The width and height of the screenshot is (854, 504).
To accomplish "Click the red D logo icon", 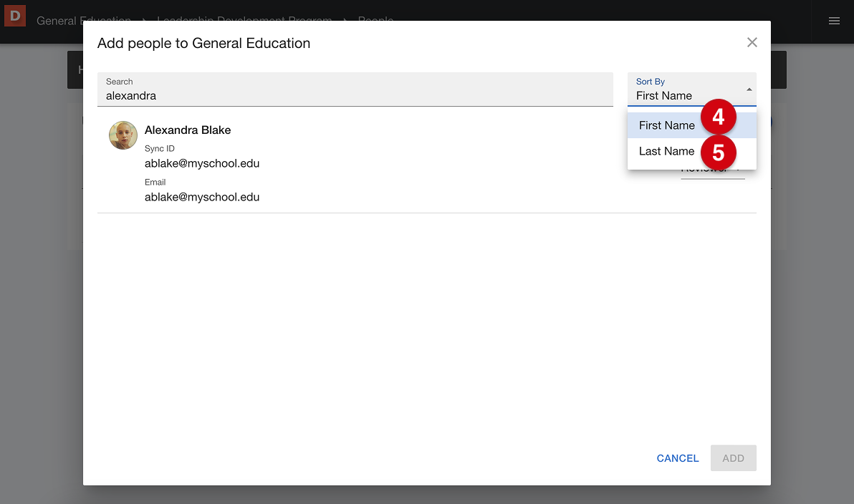I will click(x=15, y=16).
